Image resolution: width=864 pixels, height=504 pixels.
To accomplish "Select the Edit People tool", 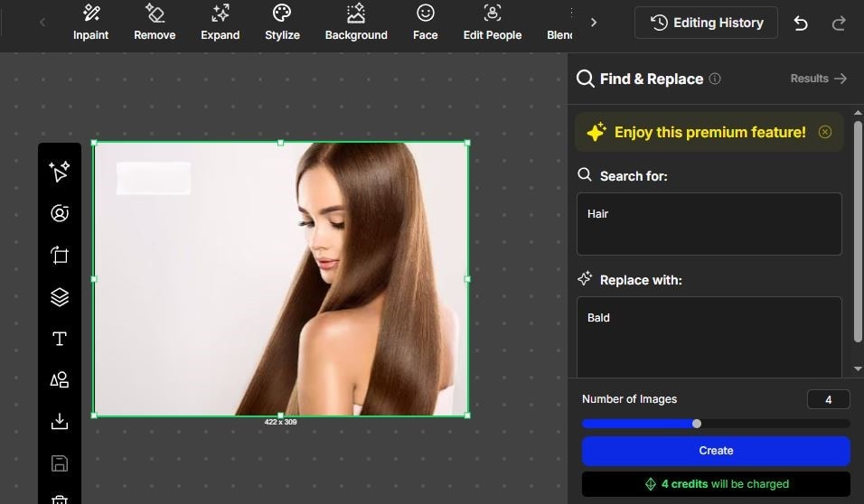I will point(492,23).
